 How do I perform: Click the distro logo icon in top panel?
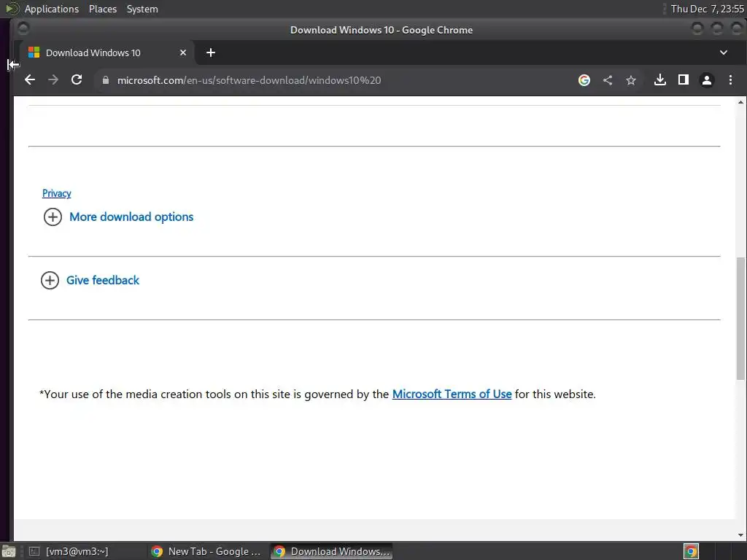[12, 9]
